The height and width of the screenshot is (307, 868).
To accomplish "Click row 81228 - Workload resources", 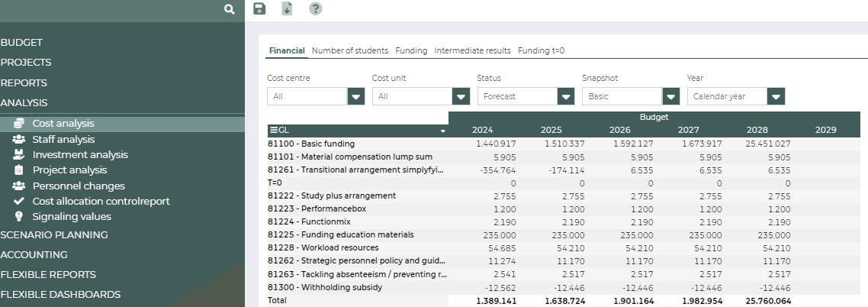I will tap(323, 247).
